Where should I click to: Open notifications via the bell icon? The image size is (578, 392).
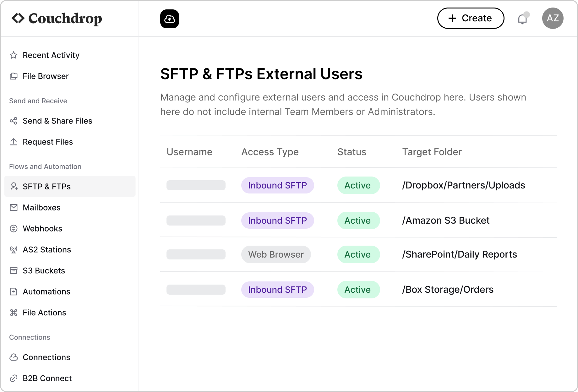[522, 19]
